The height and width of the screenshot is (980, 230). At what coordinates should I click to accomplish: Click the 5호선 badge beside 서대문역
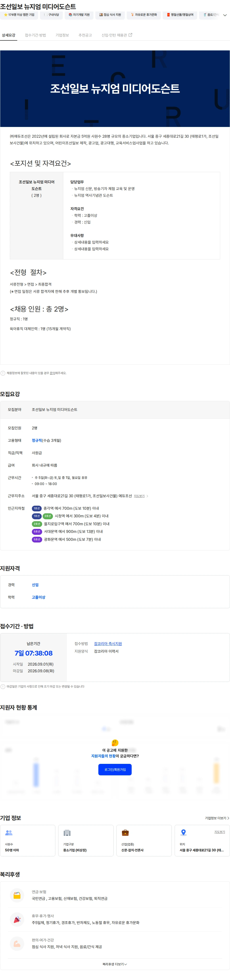[37, 532]
